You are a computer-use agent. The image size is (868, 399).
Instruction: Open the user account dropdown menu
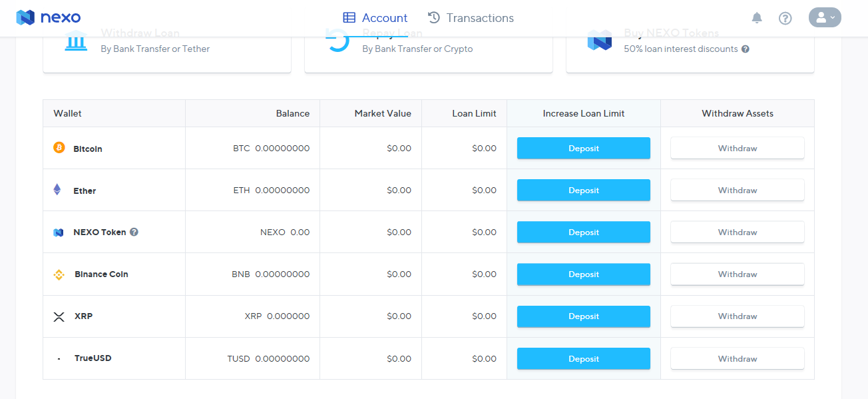coord(825,17)
